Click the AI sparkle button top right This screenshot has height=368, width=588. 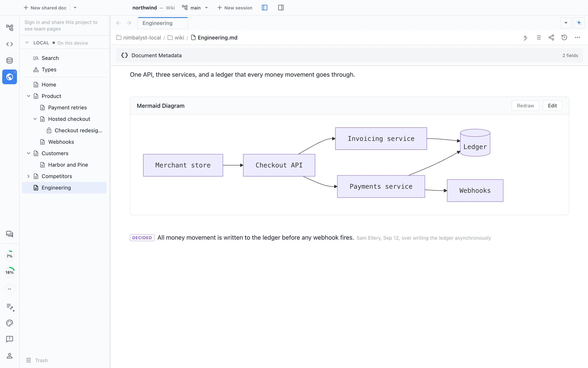click(x=579, y=23)
